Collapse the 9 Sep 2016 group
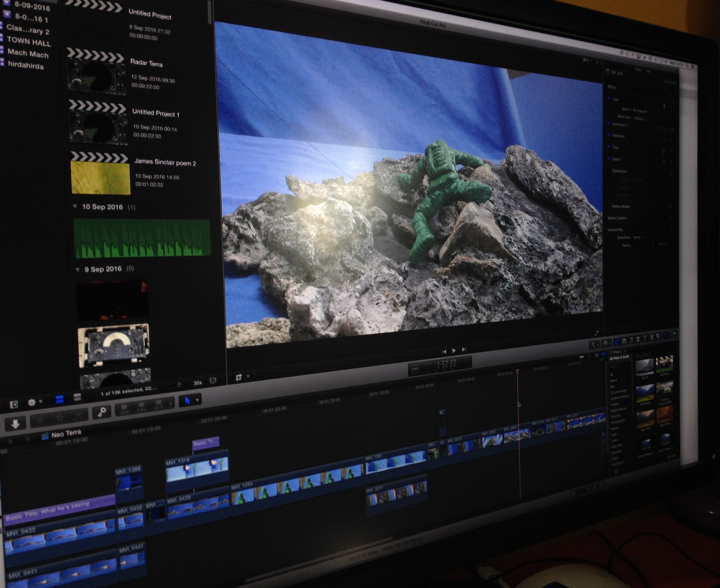The width and height of the screenshot is (720, 588). [x=78, y=269]
